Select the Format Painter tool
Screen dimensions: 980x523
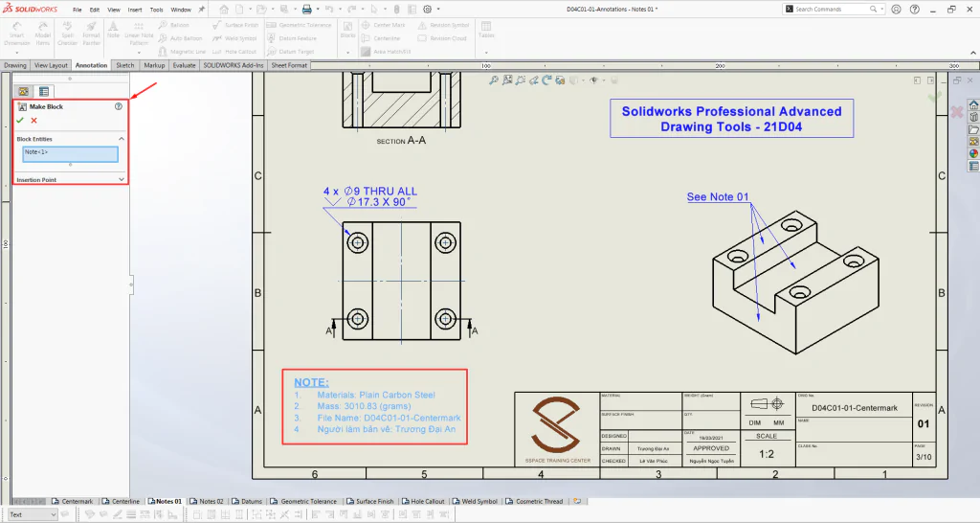click(91, 34)
